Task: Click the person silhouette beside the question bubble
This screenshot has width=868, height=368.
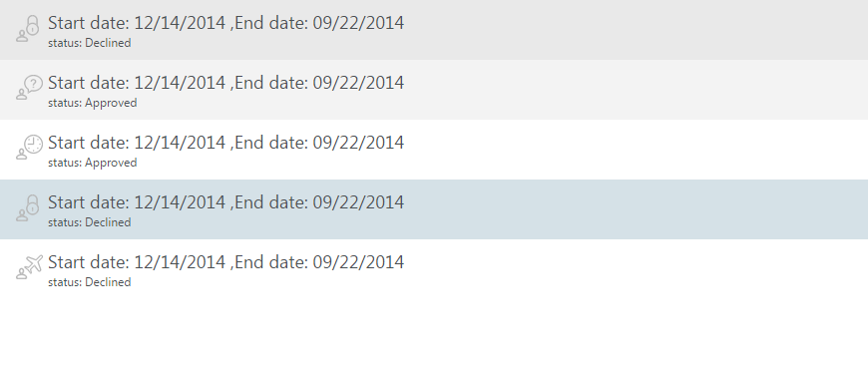Action: tap(22, 94)
